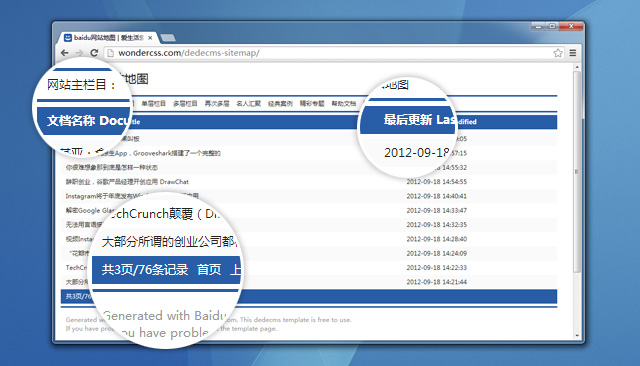Close the baidu网站地图 tab

150,38
